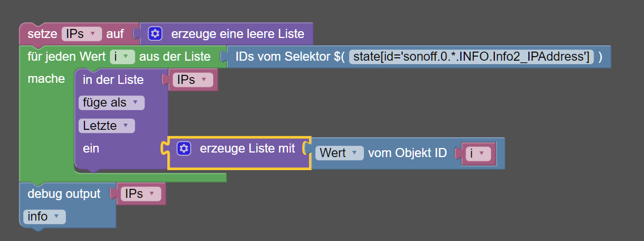Open variable i dropdown after 'vom Objekt ID'
The width and height of the screenshot is (644, 241).
[x=477, y=153]
